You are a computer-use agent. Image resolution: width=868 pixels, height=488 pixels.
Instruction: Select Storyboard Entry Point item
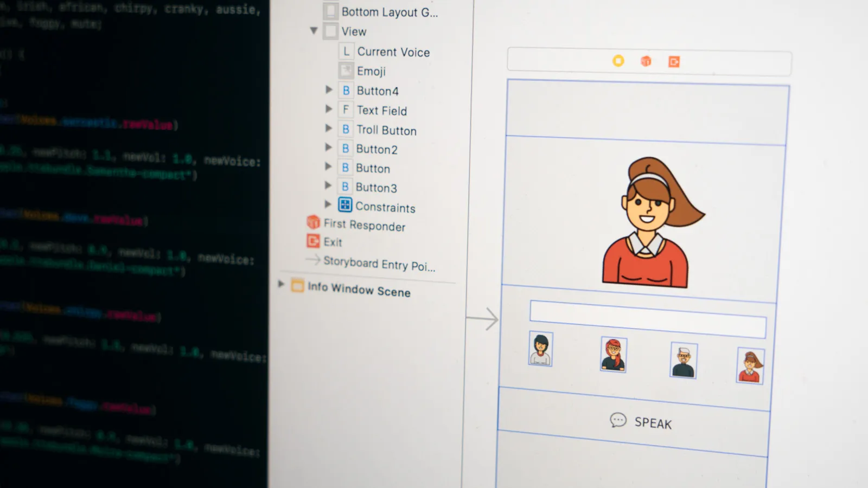379,264
